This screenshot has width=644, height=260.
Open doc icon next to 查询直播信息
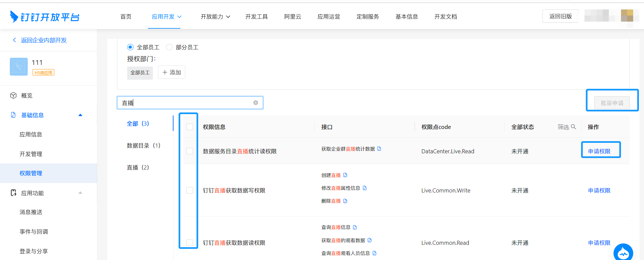click(355, 227)
